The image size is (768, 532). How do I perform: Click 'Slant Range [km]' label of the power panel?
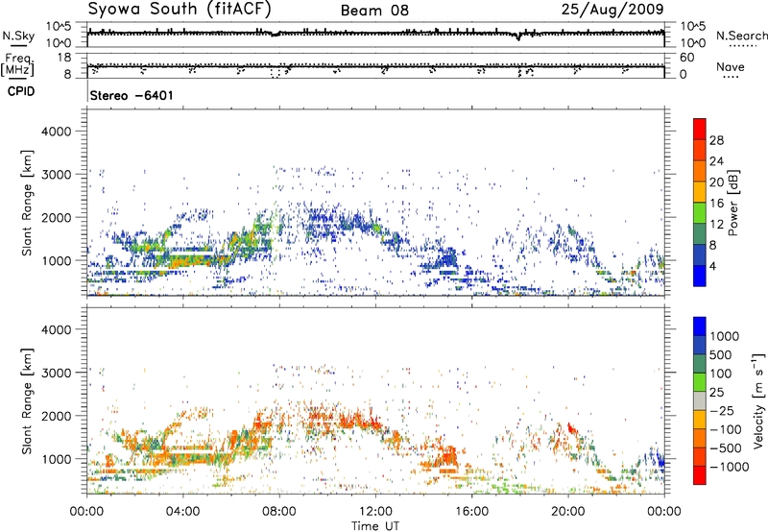tap(27, 203)
